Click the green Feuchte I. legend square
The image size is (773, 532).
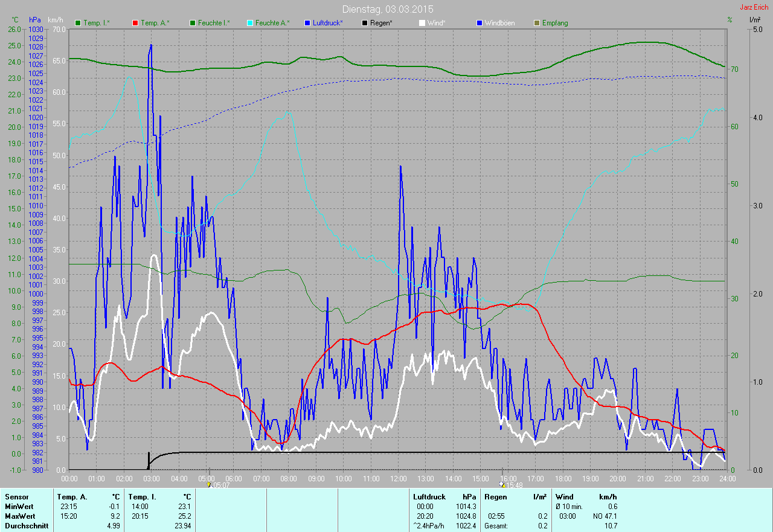pos(193,23)
